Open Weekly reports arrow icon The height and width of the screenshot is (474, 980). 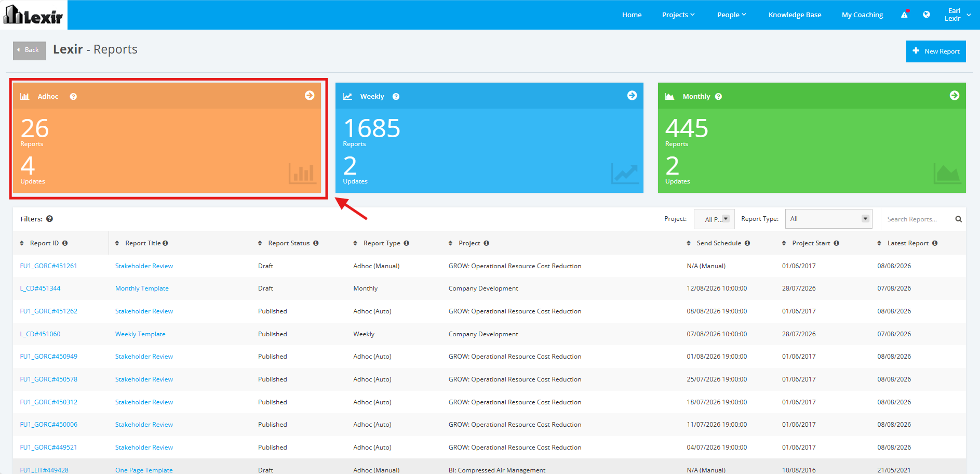632,96
